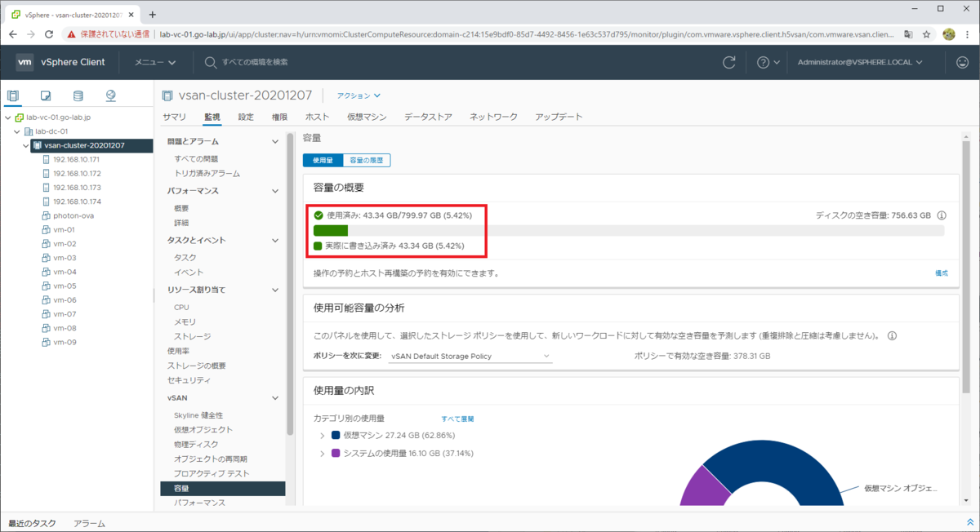The height and width of the screenshot is (532, 980).
Task: Open 最近のタスク bottom tab
Action: click(x=33, y=523)
